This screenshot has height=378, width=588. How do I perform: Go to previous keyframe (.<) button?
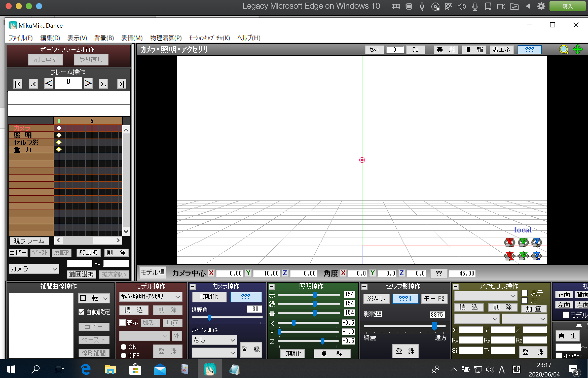[33, 84]
